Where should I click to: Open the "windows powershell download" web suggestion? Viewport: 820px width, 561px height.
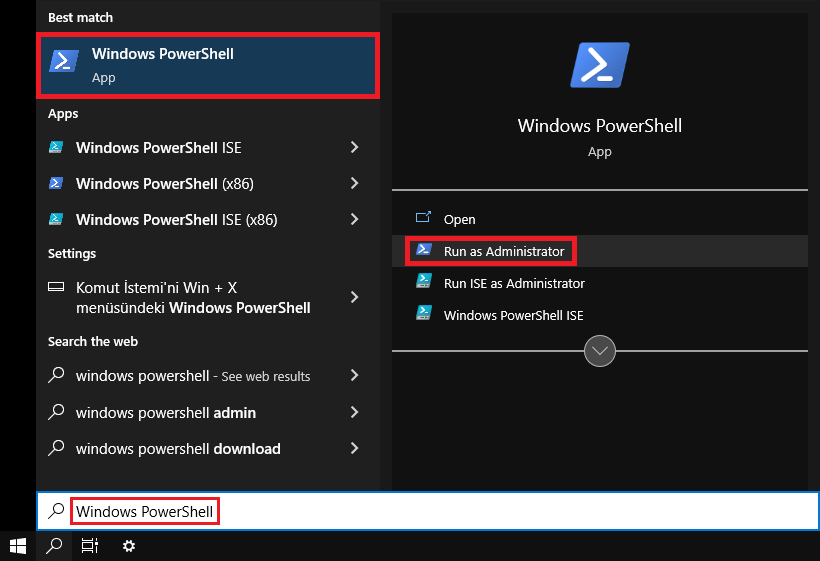(178, 449)
